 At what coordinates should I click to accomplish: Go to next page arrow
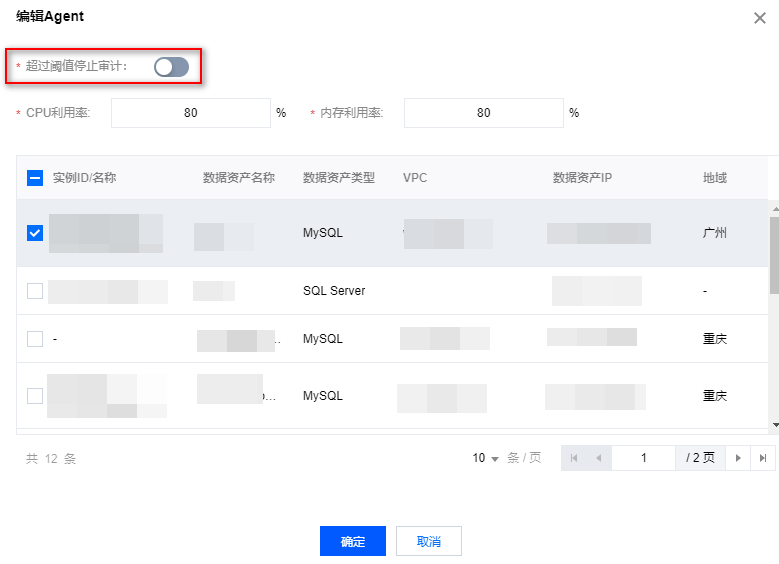click(738, 458)
